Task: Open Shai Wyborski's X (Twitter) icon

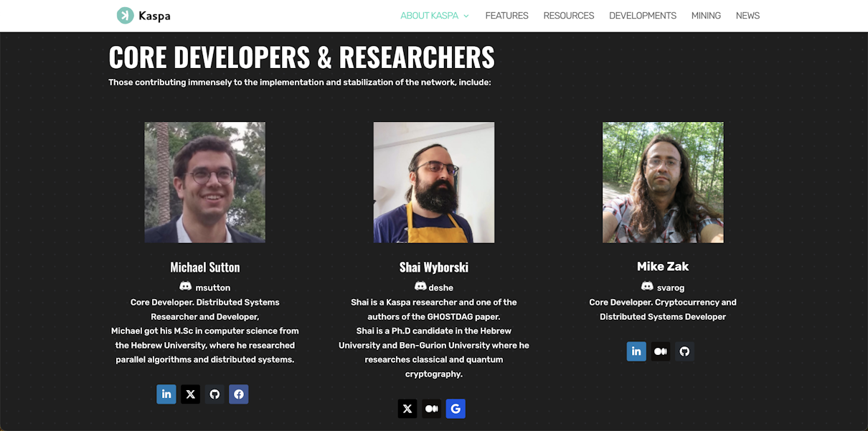Action: 407,408
